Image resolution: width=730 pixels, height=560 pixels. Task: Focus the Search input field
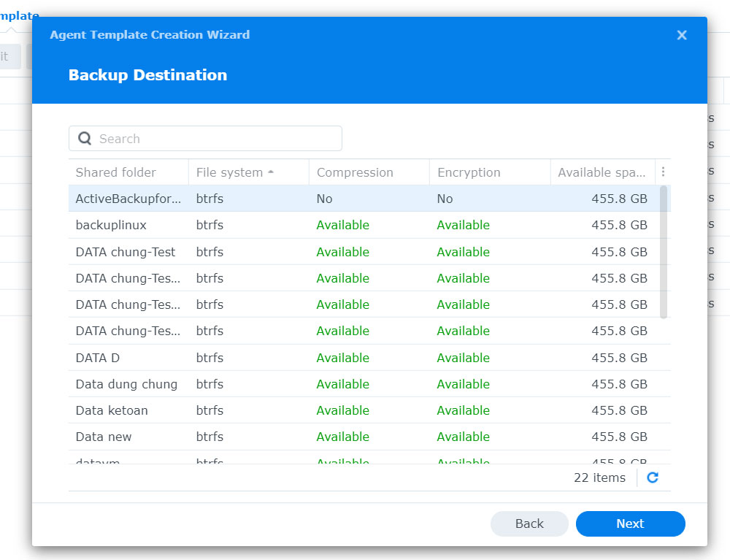(205, 138)
